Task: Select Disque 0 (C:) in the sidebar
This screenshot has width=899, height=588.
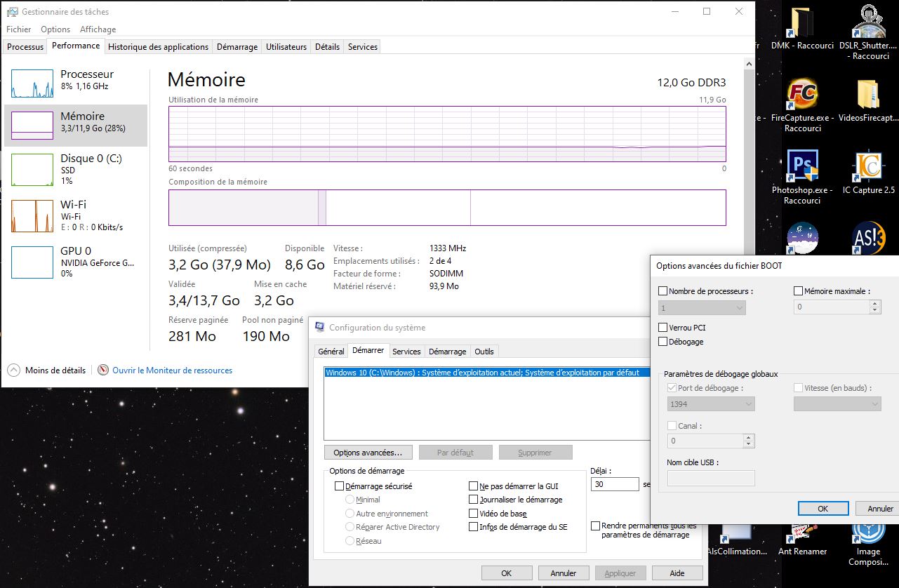Action: click(76, 169)
